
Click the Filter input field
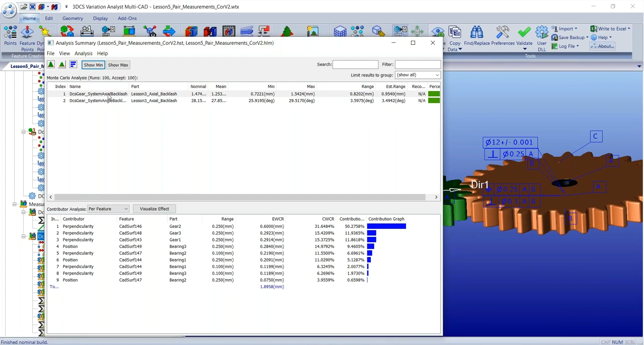click(x=418, y=64)
